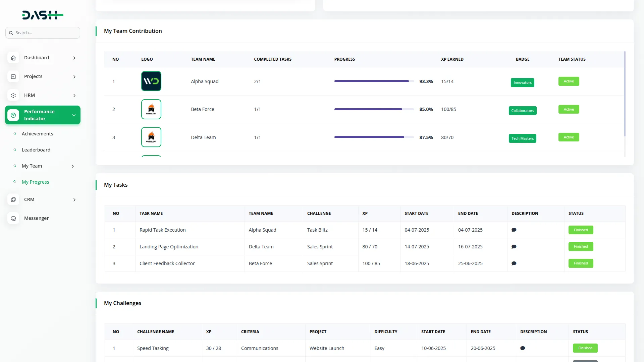
Task: Expand the My Team submenu arrow
Action: (x=73, y=166)
